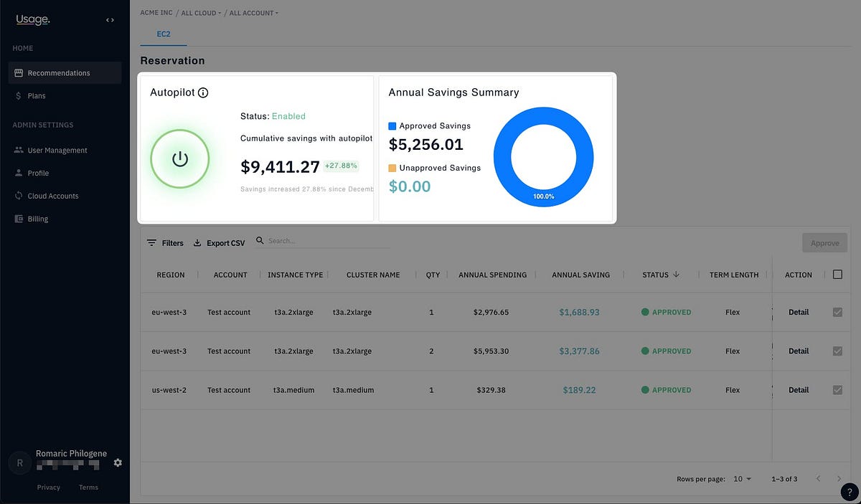This screenshot has width=861, height=504.
Task: Collapse sidebar with the code-arrows icon
Action: [x=110, y=20]
